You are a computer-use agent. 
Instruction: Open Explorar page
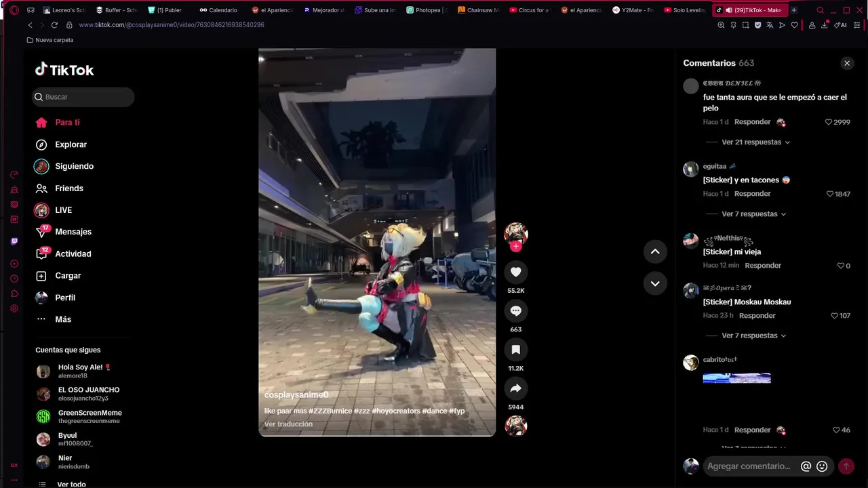[71, 144]
